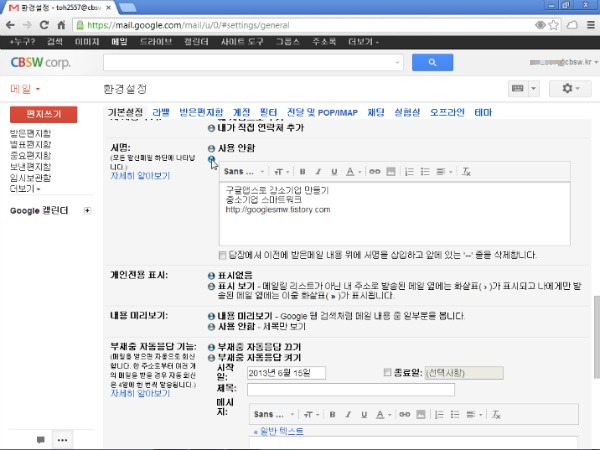Toggle Bold in the signature editor toolbar
This screenshot has width=600, height=450.
pyautogui.click(x=302, y=172)
